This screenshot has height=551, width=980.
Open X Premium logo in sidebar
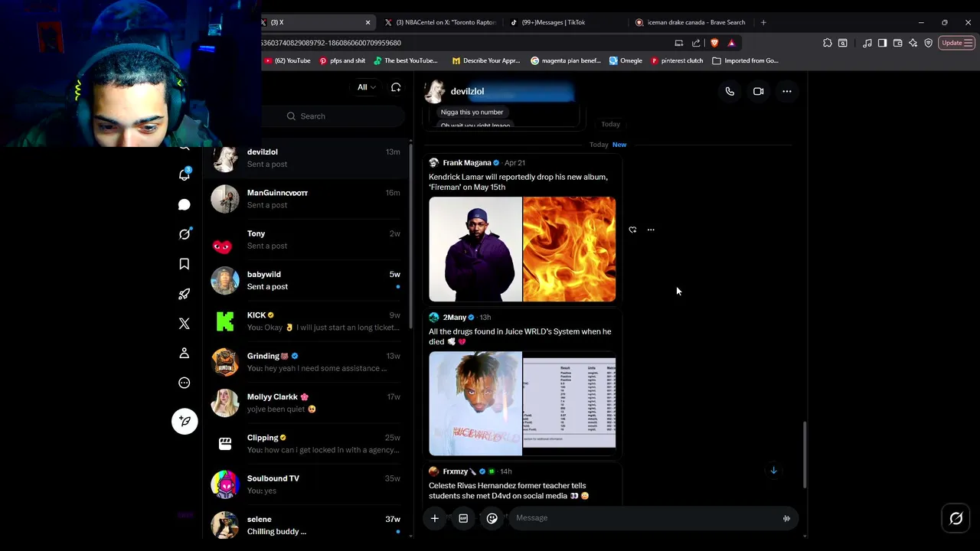coord(185,324)
